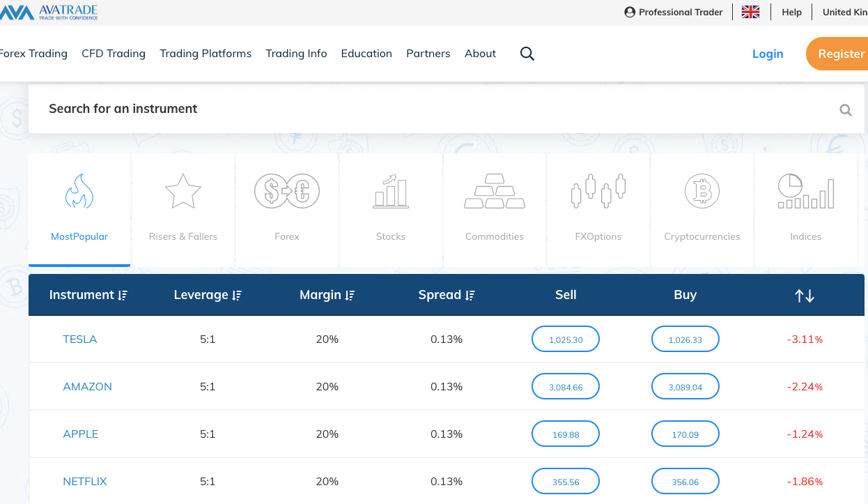Click NETFLIX change value -1.86%

(x=805, y=482)
